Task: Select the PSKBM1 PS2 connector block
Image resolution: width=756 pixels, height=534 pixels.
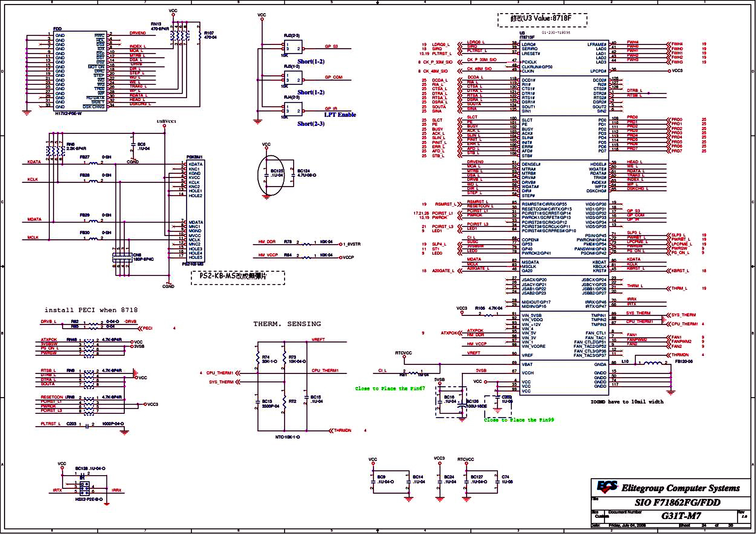Action: [x=195, y=211]
